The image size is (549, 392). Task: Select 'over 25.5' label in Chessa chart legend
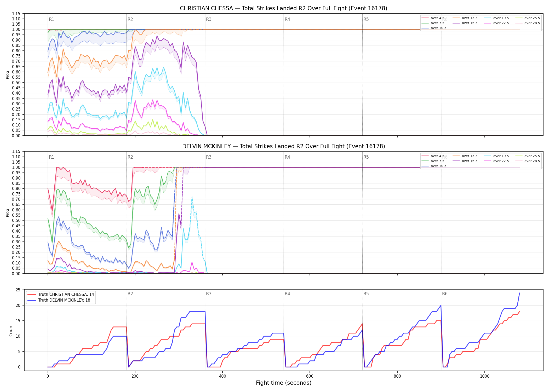(532, 18)
